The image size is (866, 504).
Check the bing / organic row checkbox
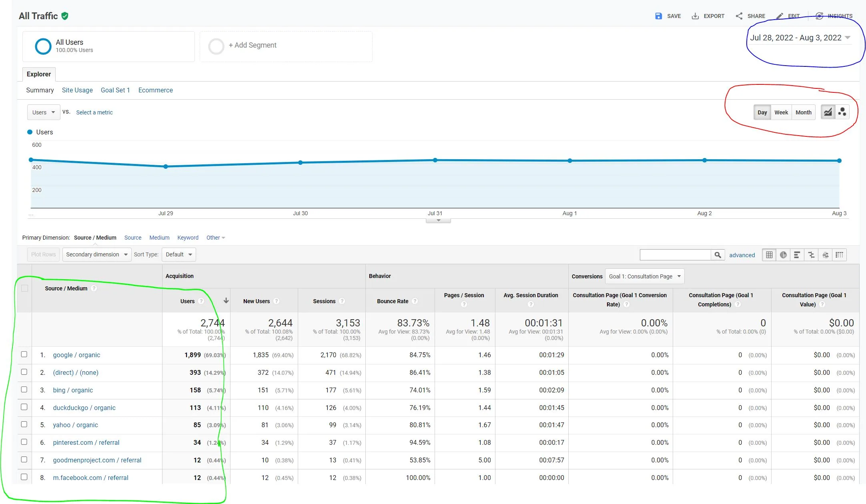pyautogui.click(x=24, y=390)
